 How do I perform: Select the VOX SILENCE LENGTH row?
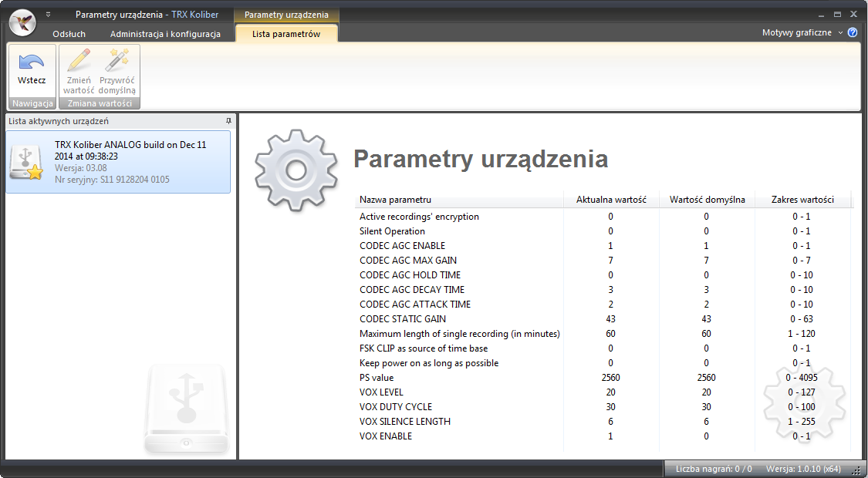click(x=603, y=422)
